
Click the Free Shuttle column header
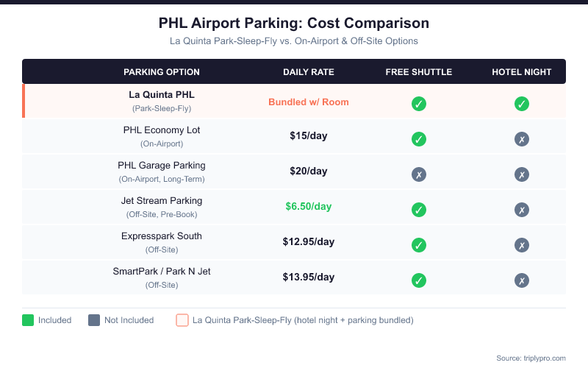[419, 72]
